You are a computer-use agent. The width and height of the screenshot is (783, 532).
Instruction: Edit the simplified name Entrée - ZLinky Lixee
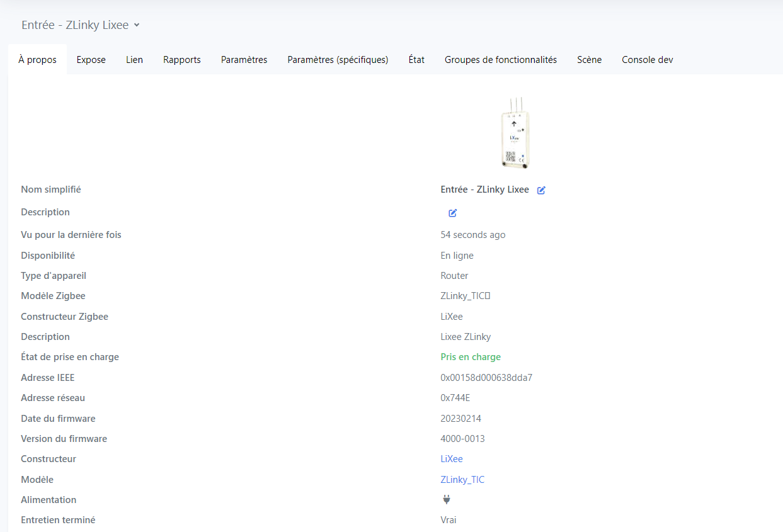(x=541, y=190)
